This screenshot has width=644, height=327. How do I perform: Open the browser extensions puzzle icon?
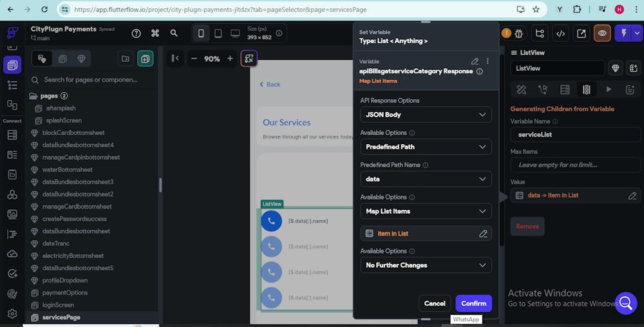pyautogui.click(x=577, y=9)
